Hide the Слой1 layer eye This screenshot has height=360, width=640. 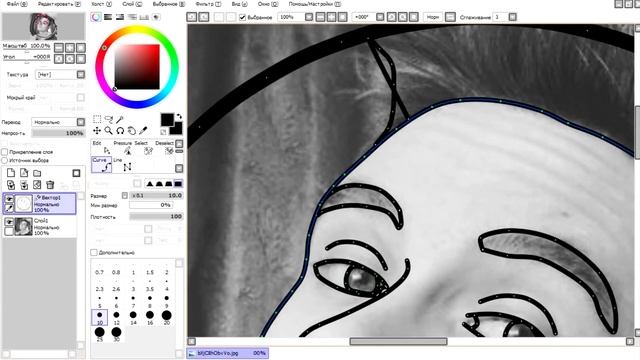9,222
